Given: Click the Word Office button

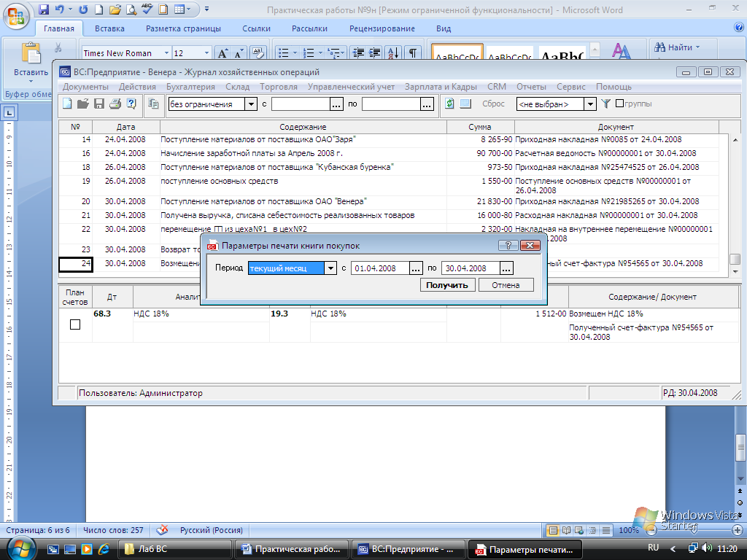Looking at the screenshot, I should point(16,16).
